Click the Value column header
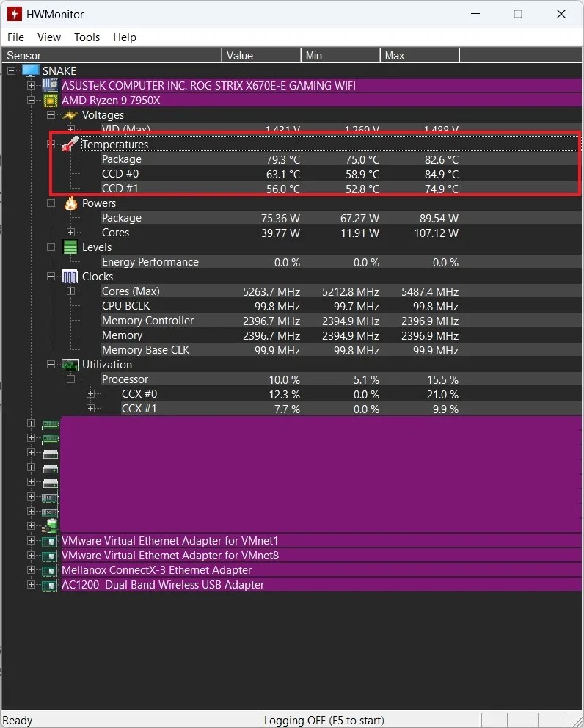Image resolution: width=584 pixels, height=728 pixels. pos(261,55)
